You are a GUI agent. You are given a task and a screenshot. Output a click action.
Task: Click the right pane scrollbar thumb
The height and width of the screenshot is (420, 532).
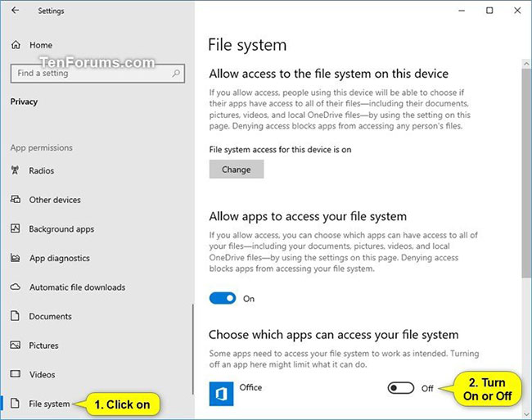point(526,173)
